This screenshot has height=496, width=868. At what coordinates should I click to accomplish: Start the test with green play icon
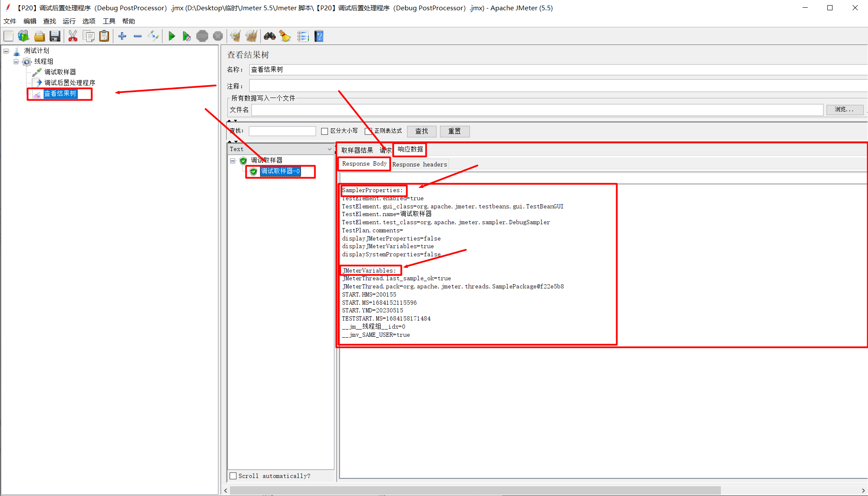tap(172, 36)
